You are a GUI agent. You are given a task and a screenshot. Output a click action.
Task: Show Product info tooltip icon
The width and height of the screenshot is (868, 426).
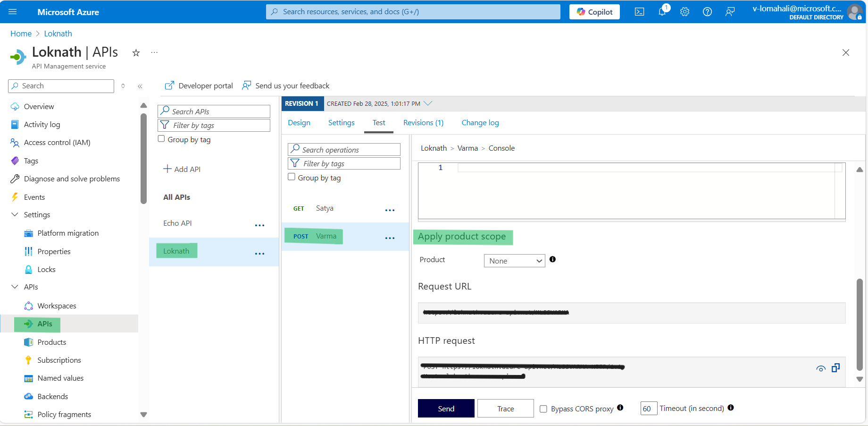[552, 259]
